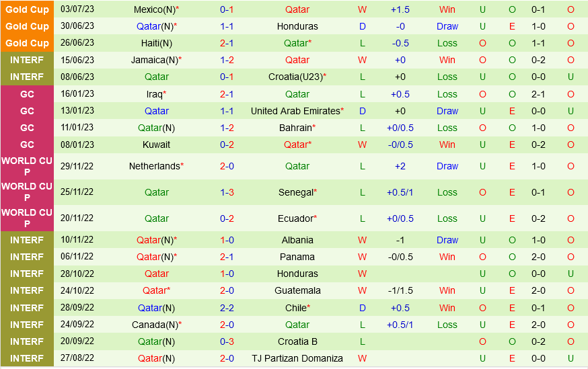Viewport: 588px width, 369px height.
Task: Click the Haiti(N) team name
Action: (x=156, y=43)
